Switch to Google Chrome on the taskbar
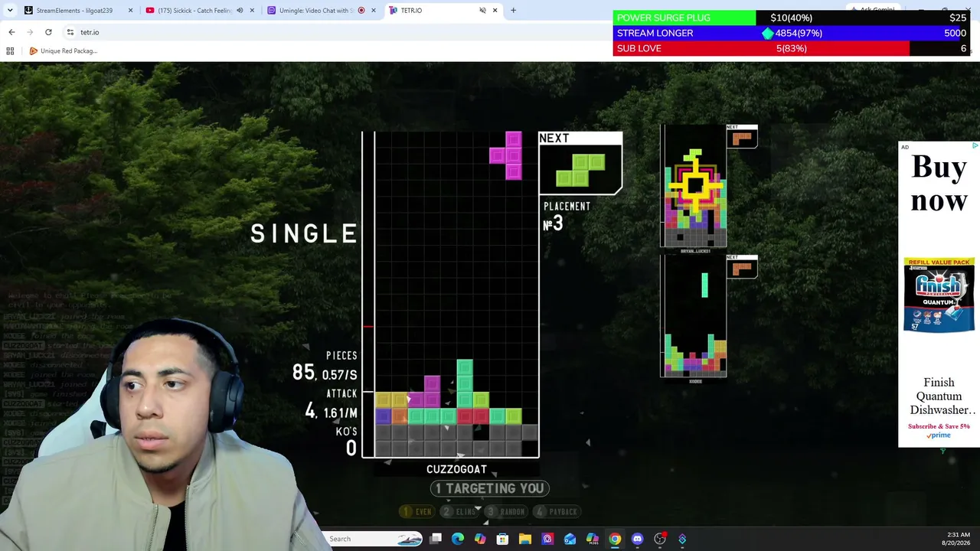The image size is (980, 551). [x=615, y=539]
